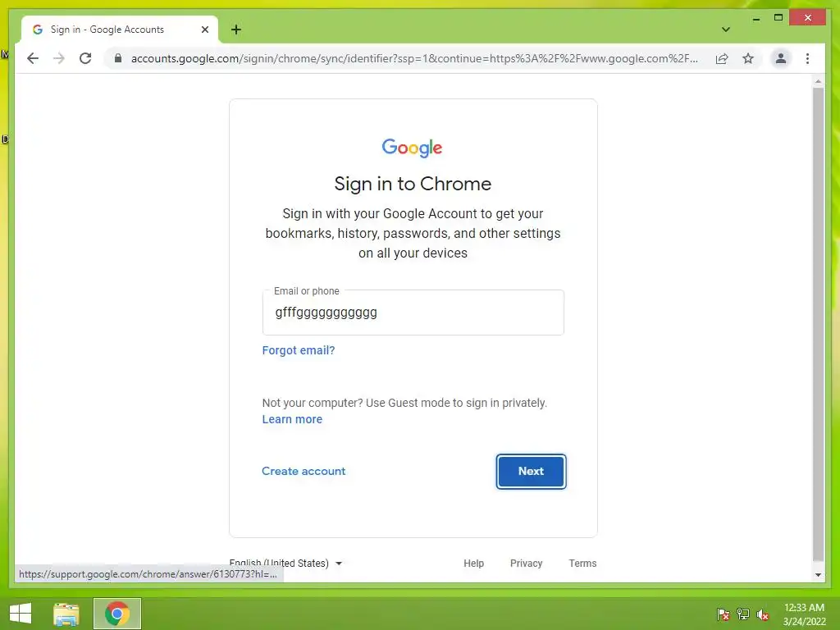The image size is (840, 630).
Task: Click the scrollbar down arrow
Action: tap(818, 575)
